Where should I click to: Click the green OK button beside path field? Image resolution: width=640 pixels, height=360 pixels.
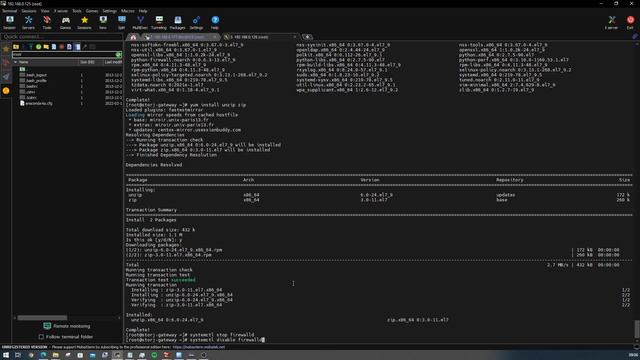118,54
